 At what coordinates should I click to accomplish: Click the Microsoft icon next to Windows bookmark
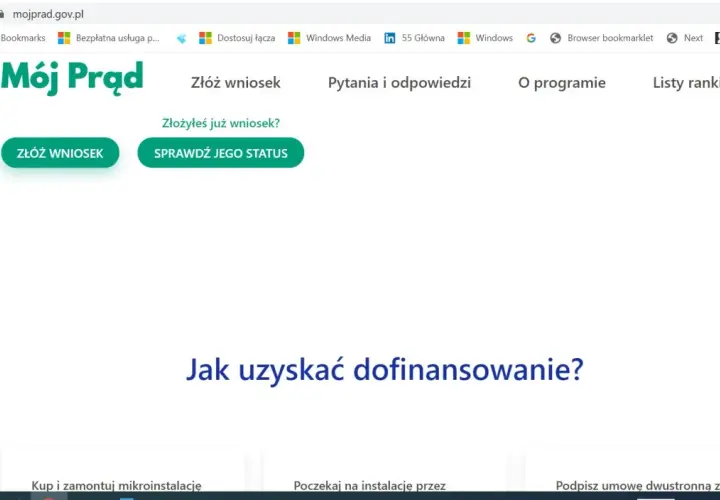pyautogui.click(x=464, y=38)
